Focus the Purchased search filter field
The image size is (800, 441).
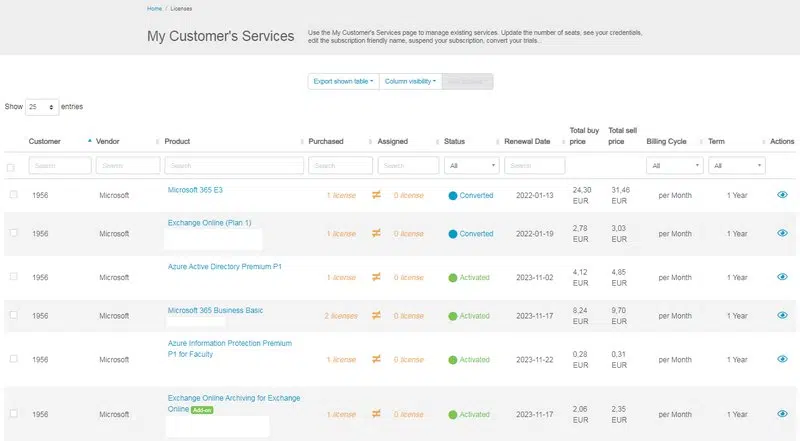click(340, 165)
